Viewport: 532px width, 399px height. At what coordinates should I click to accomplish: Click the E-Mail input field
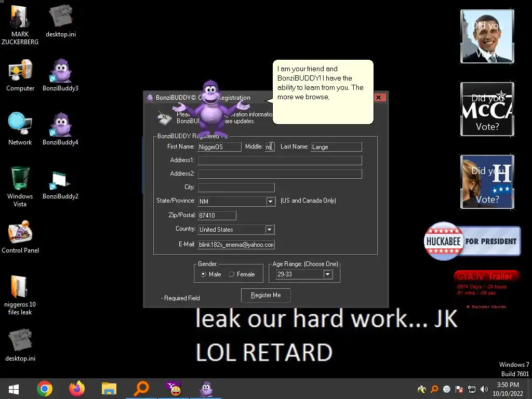click(236, 245)
